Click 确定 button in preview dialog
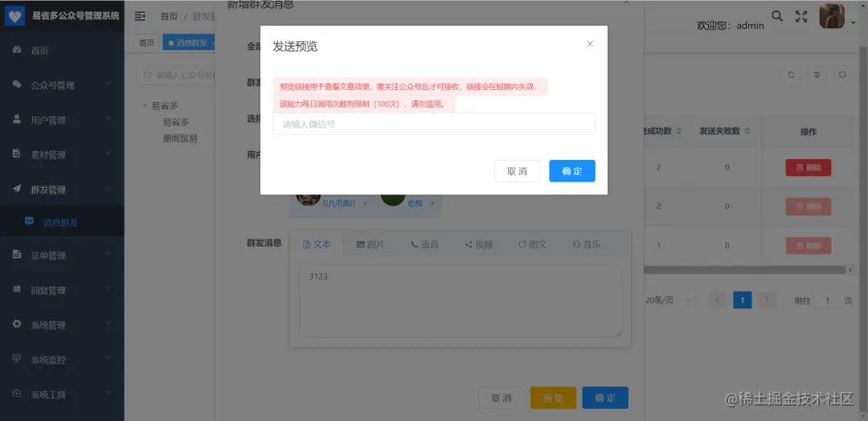868x421 pixels. pos(572,171)
